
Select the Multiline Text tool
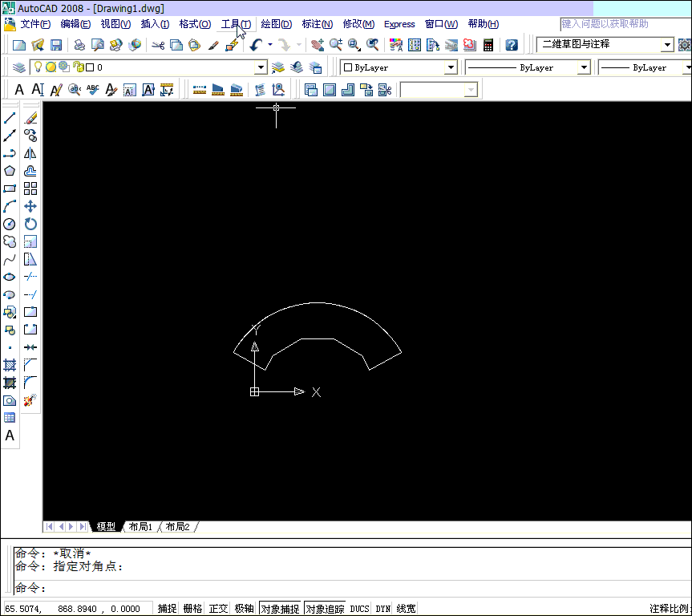coord(10,436)
